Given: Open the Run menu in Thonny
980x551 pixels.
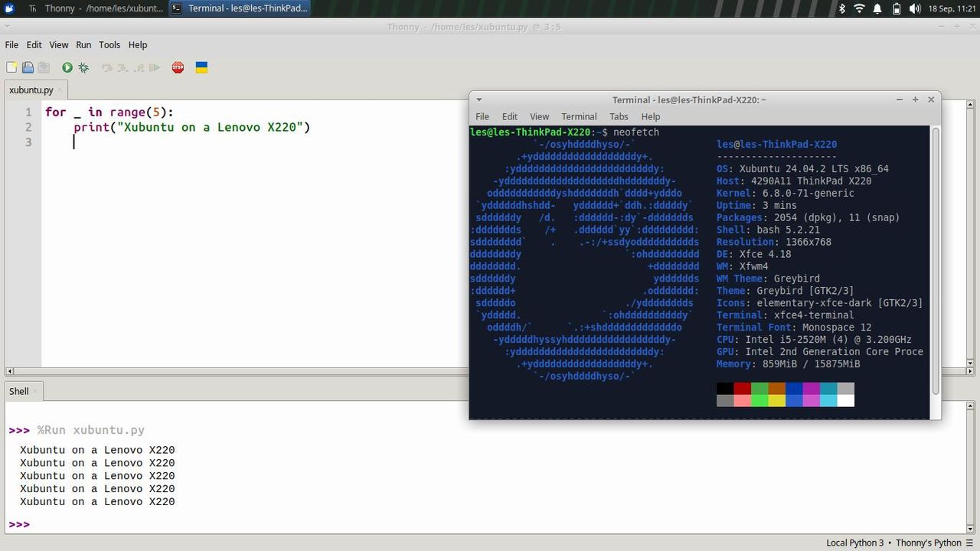Looking at the screenshot, I should tap(83, 45).
